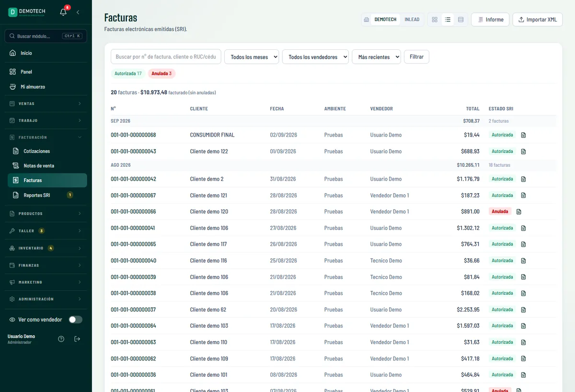Open the Todos los meses dropdown

tap(252, 57)
